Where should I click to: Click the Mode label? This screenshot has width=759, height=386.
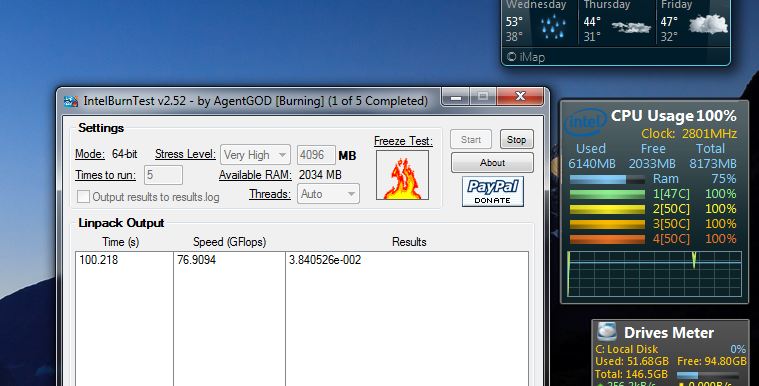(90, 154)
